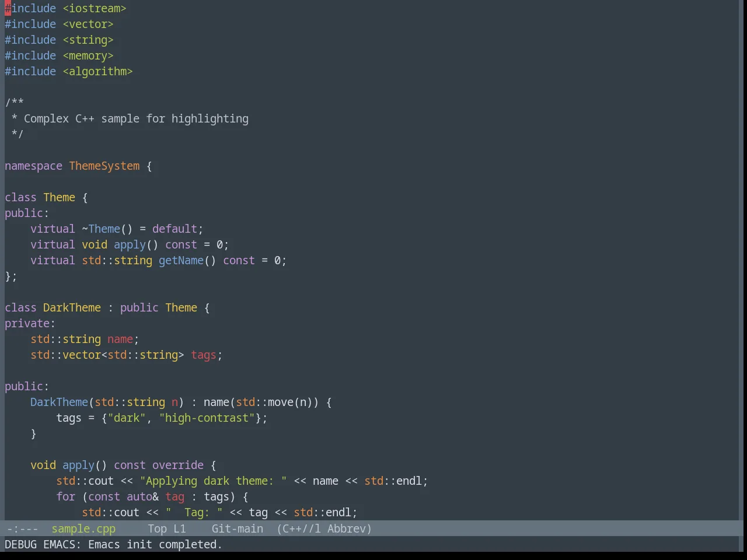This screenshot has height=560, width=747.
Task: Click on '<vector>' header name
Action: click(88, 24)
